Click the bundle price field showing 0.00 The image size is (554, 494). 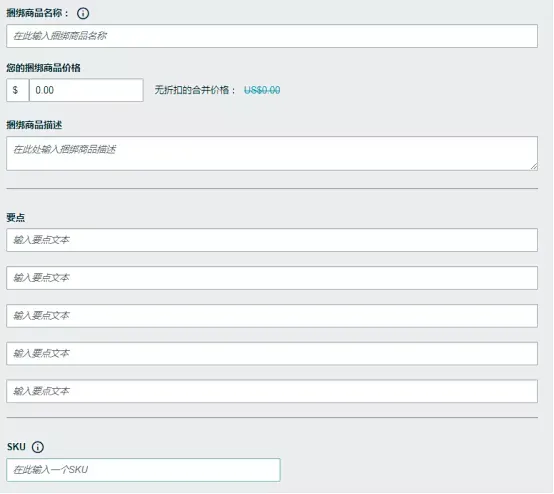[86, 90]
